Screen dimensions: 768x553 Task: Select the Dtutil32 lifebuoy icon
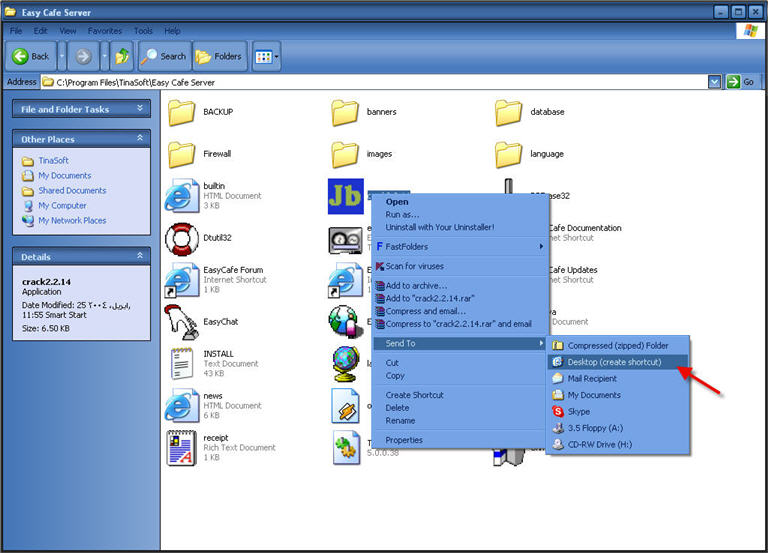(x=181, y=239)
